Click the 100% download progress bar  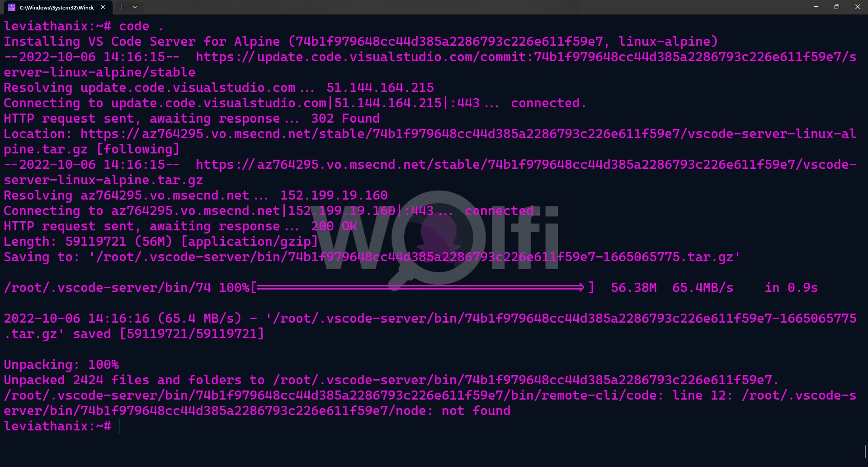(423, 288)
